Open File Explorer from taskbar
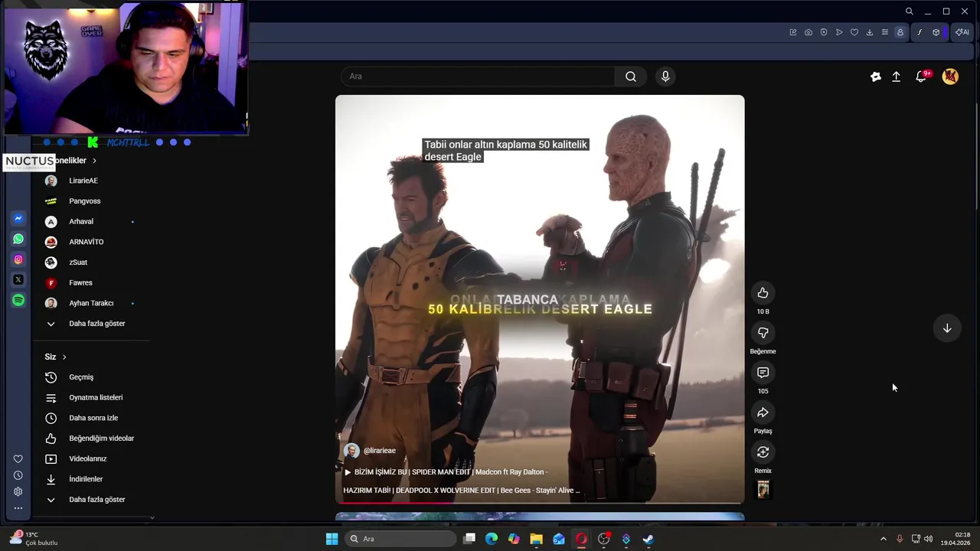Screen dimensions: 980x551 coord(536,539)
